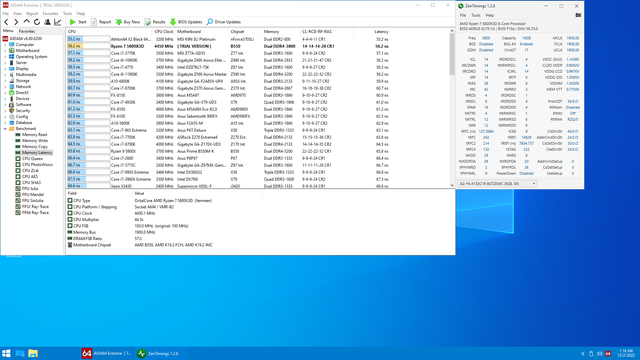Select the Database item in the tree
Image resolution: width=640 pixels, height=360 pixels.
pyautogui.click(x=24, y=122)
